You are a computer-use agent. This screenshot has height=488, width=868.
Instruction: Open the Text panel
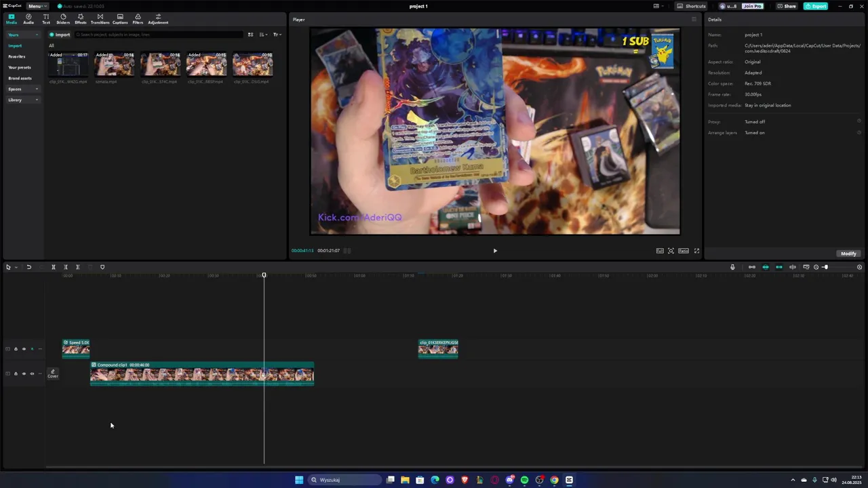point(46,18)
